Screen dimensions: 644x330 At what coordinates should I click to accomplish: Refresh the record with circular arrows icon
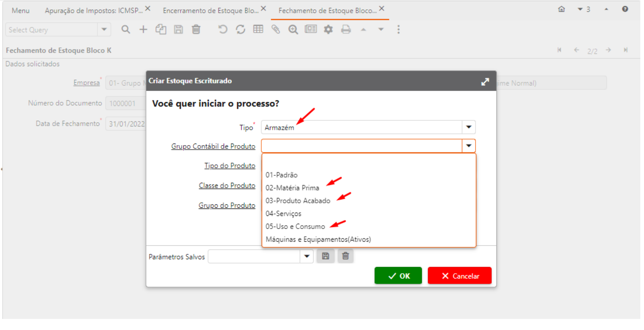pos(240,29)
